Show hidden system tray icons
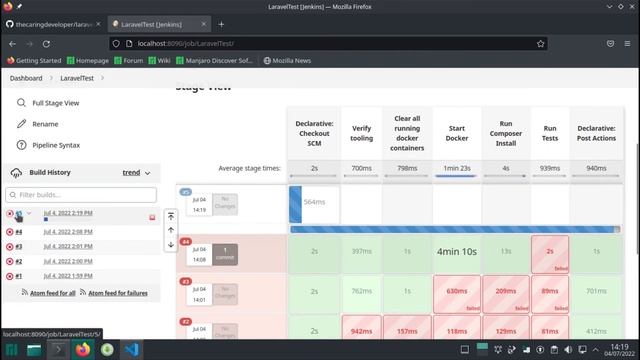The width and height of the screenshot is (640, 360). [596, 350]
